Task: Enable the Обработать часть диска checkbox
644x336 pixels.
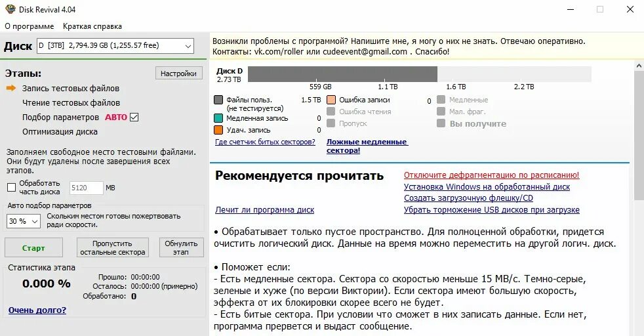Action: click(x=12, y=188)
